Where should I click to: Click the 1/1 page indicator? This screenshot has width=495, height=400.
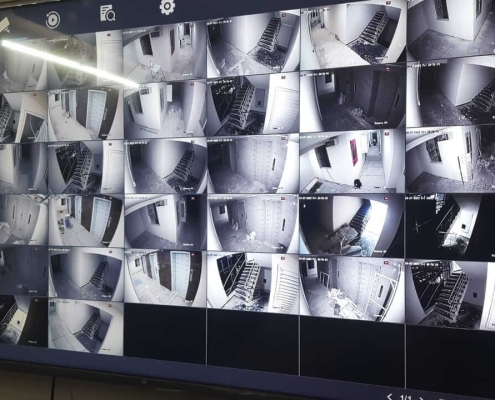(406, 398)
